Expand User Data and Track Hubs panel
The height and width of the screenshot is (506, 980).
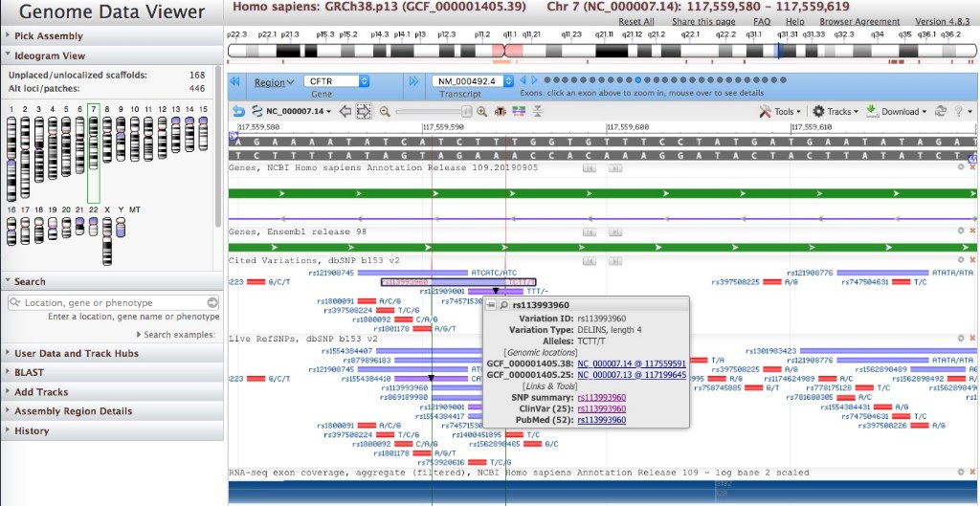(112, 353)
